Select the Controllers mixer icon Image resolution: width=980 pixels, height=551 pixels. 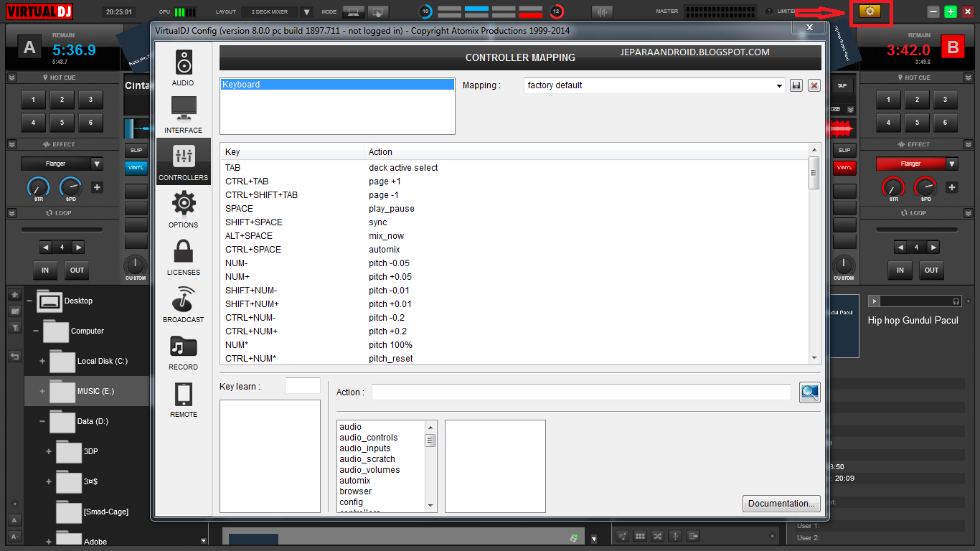[x=184, y=161]
